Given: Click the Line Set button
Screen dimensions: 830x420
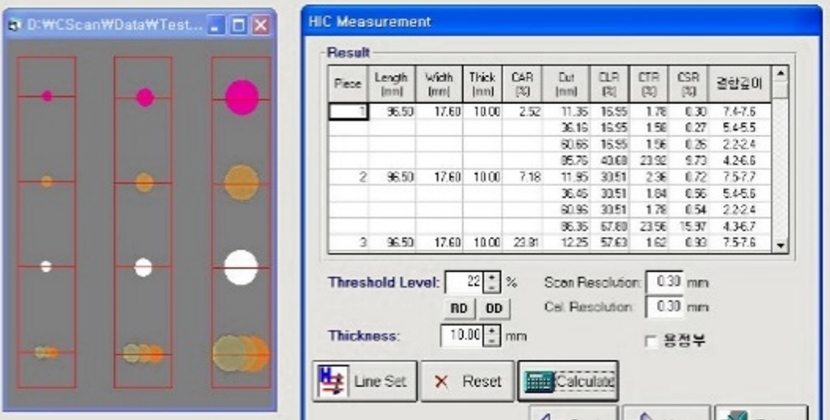Looking at the screenshot, I should click(x=365, y=381).
